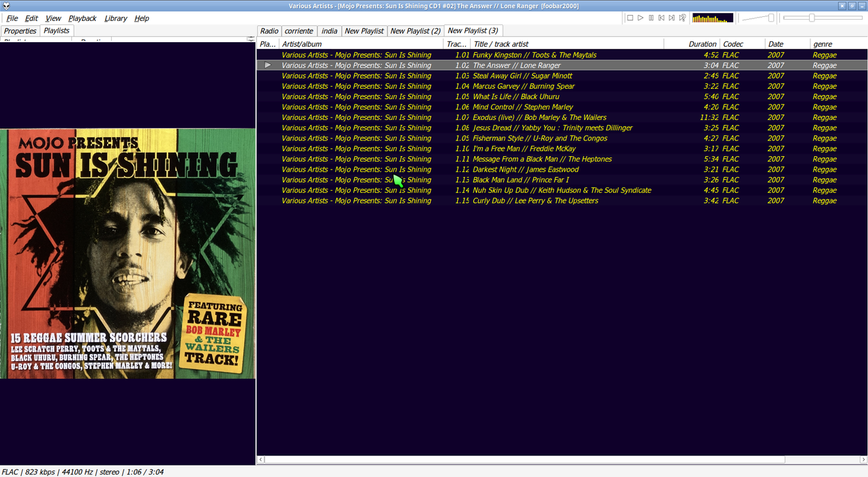Click the horizontal scrollbar of playlist

tap(561, 460)
